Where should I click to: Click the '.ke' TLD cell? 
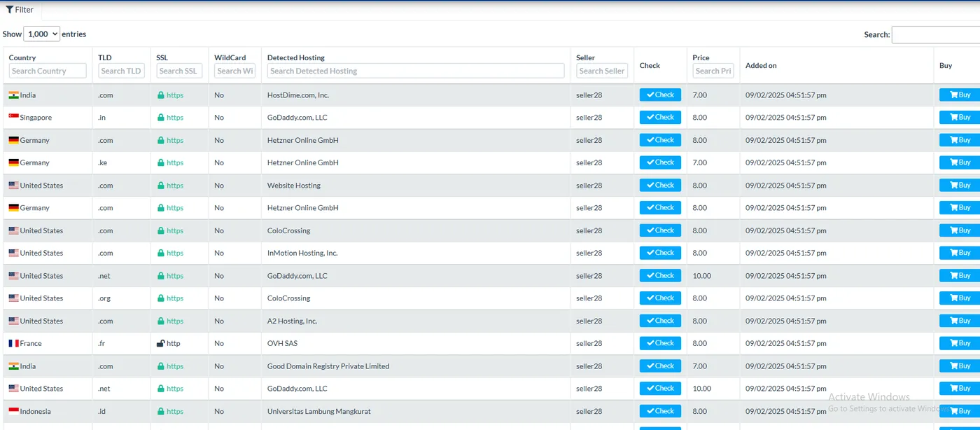click(x=103, y=163)
